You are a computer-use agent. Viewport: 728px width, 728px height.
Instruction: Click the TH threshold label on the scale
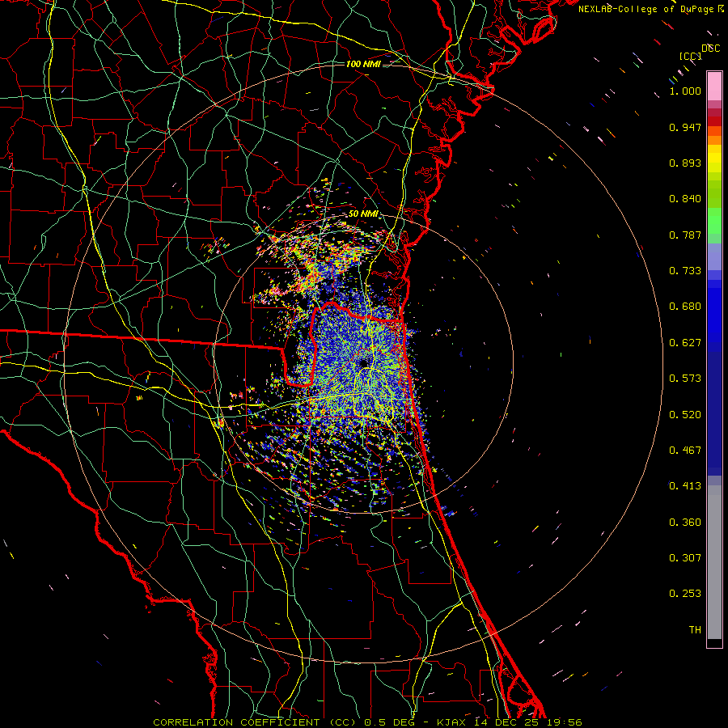point(695,630)
